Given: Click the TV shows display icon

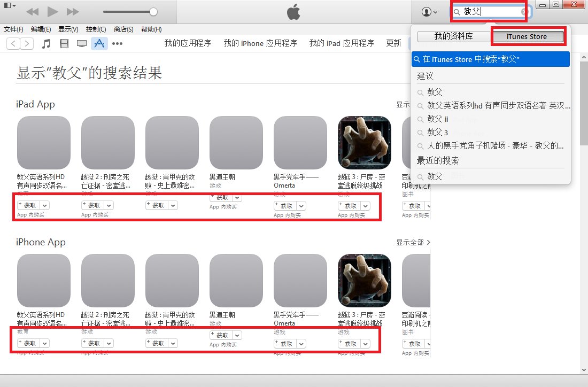Looking at the screenshot, I should (x=81, y=43).
